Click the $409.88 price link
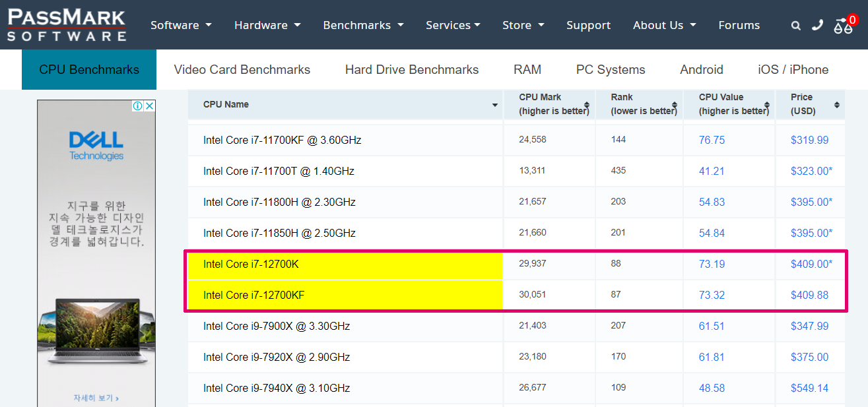The width and height of the screenshot is (868, 407). (810, 295)
